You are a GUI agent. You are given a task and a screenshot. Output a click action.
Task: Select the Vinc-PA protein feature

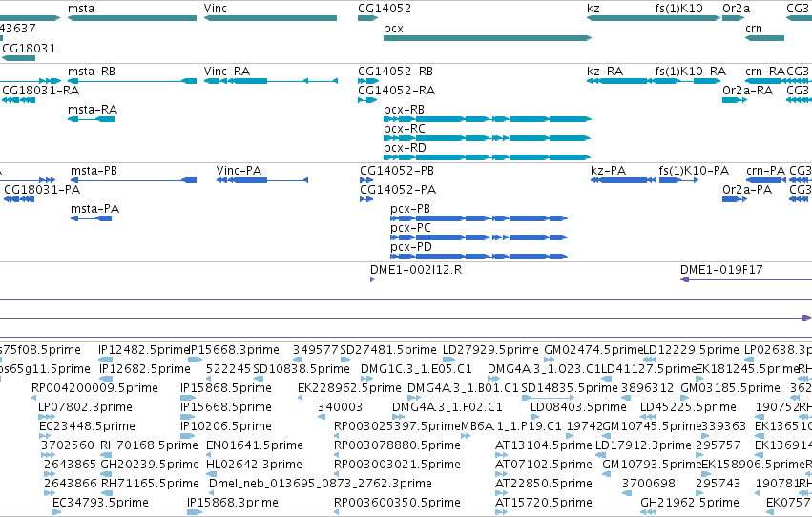[262, 180]
